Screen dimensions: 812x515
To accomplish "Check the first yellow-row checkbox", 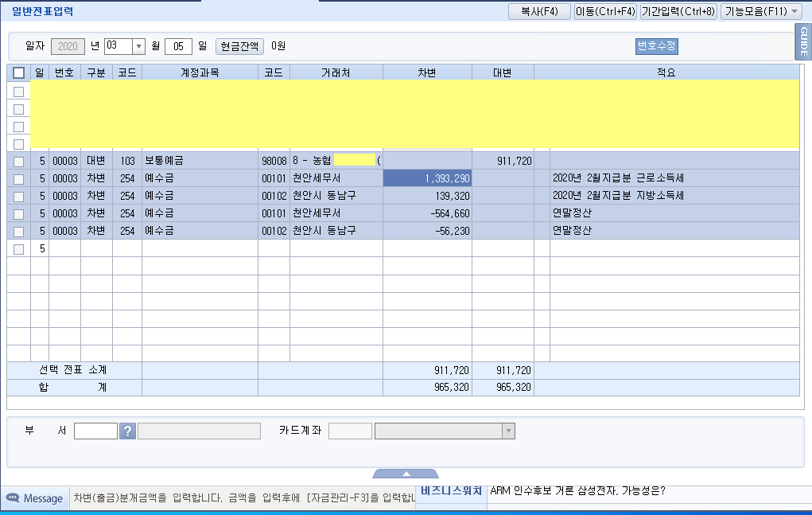I will pyautogui.click(x=18, y=92).
